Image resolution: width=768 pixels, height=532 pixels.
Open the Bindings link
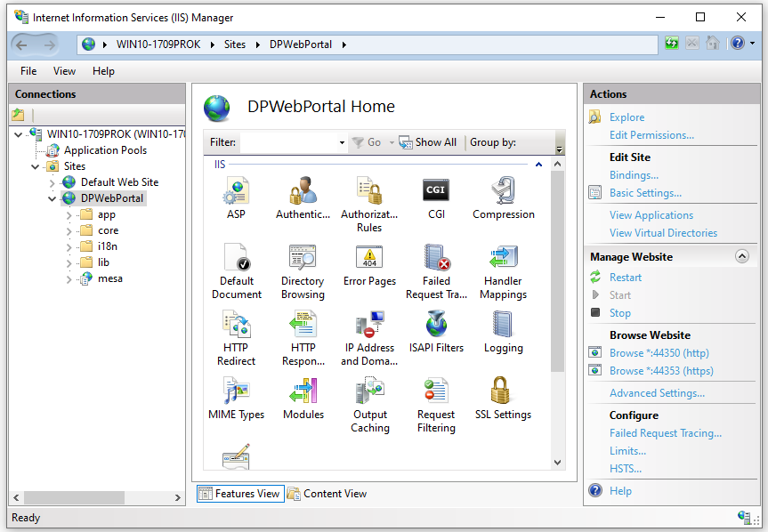pyautogui.click(x=634, y=175)
